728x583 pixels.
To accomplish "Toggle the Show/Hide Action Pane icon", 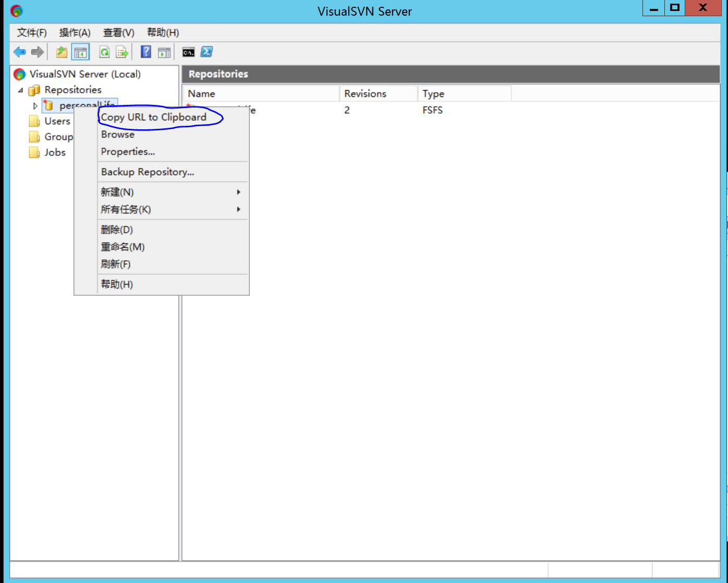I will (164, 52).
